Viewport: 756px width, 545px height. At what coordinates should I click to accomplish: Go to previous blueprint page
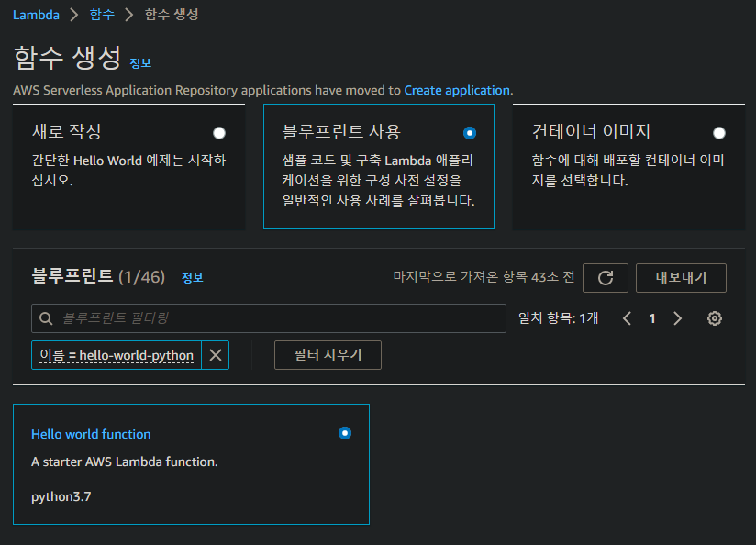click(x=627, y=318)
